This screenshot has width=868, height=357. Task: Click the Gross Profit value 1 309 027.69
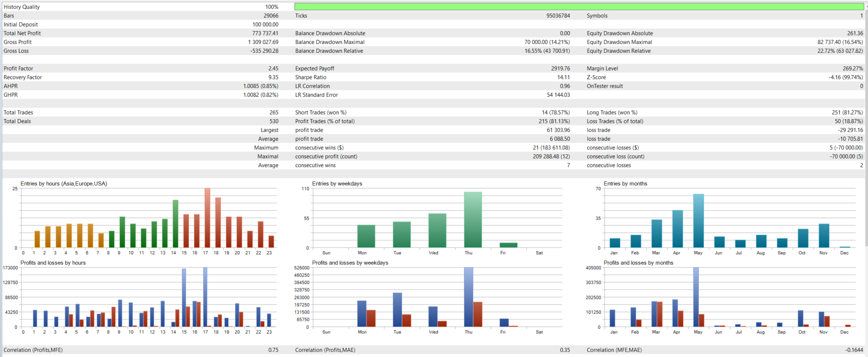263,42
